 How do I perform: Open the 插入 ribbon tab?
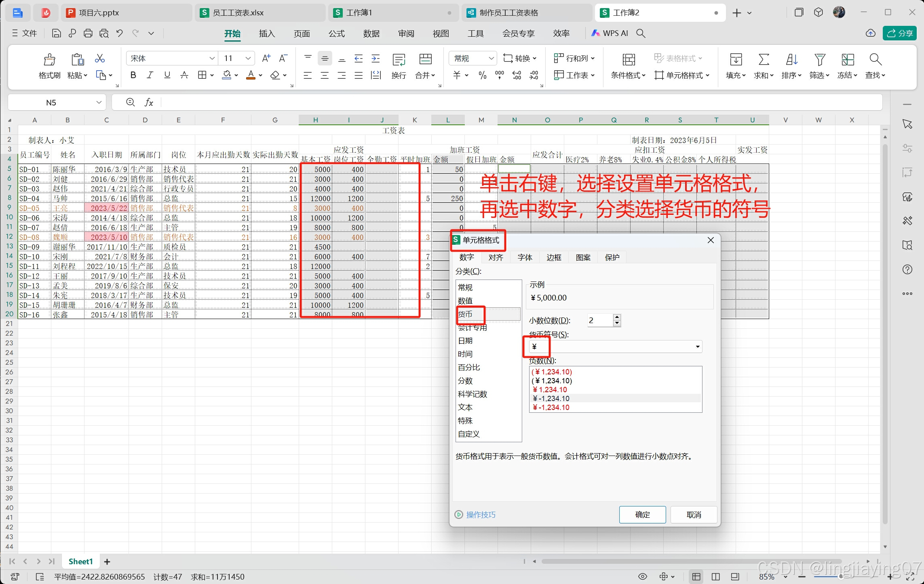coord(267,34)
